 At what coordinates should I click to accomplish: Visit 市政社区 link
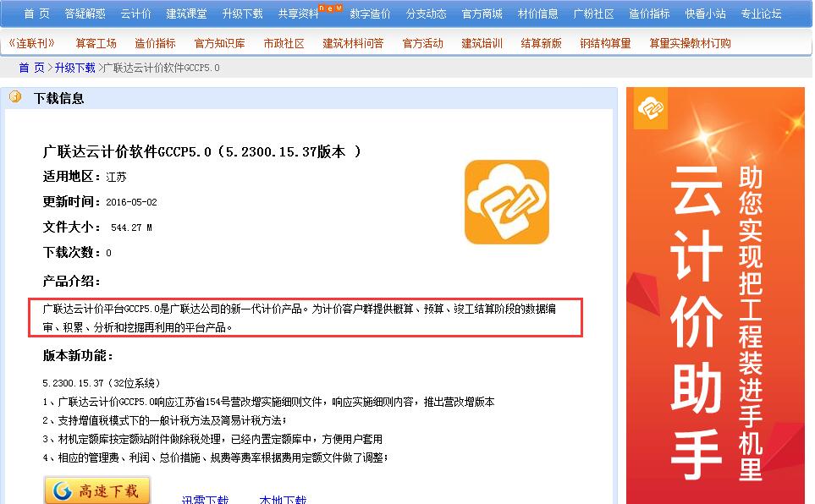[284, 44]
